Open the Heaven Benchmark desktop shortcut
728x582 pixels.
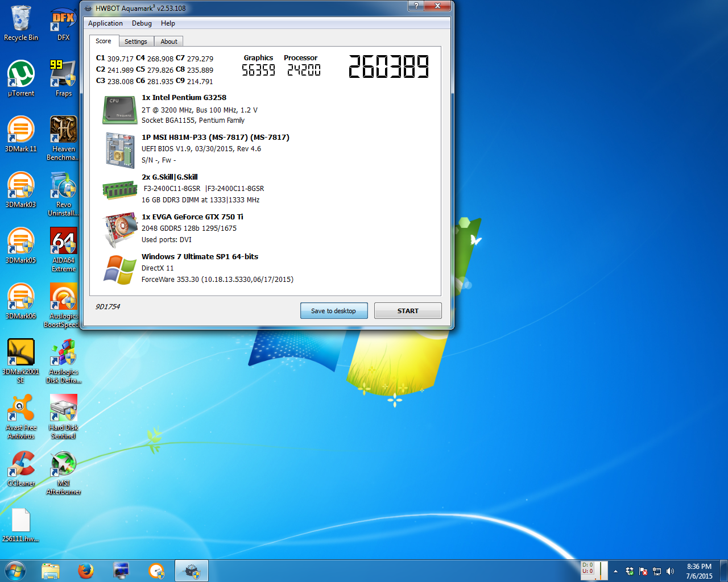(64, 138)
